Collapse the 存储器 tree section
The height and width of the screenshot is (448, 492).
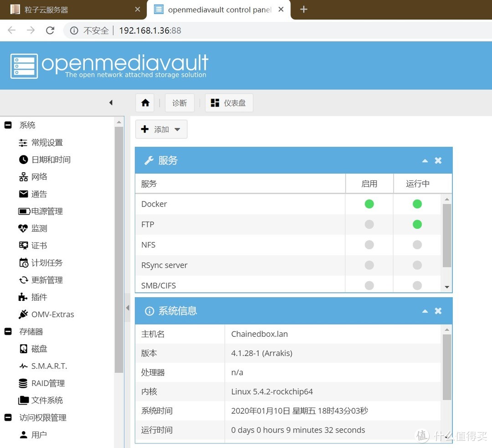coord(8,331)
